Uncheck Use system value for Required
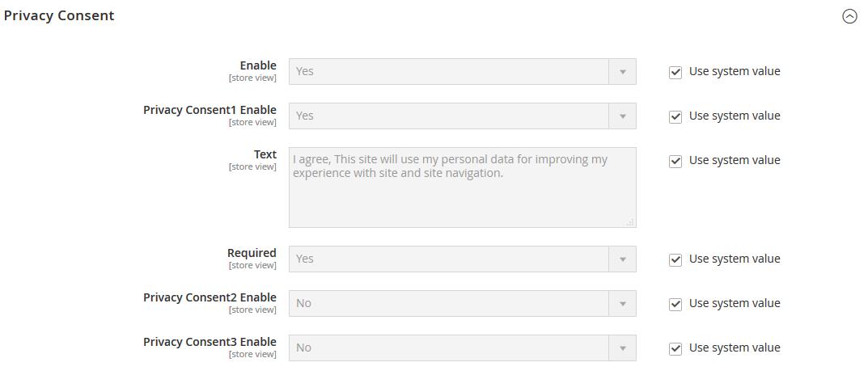Screen dimensions: 868x375 675,259
